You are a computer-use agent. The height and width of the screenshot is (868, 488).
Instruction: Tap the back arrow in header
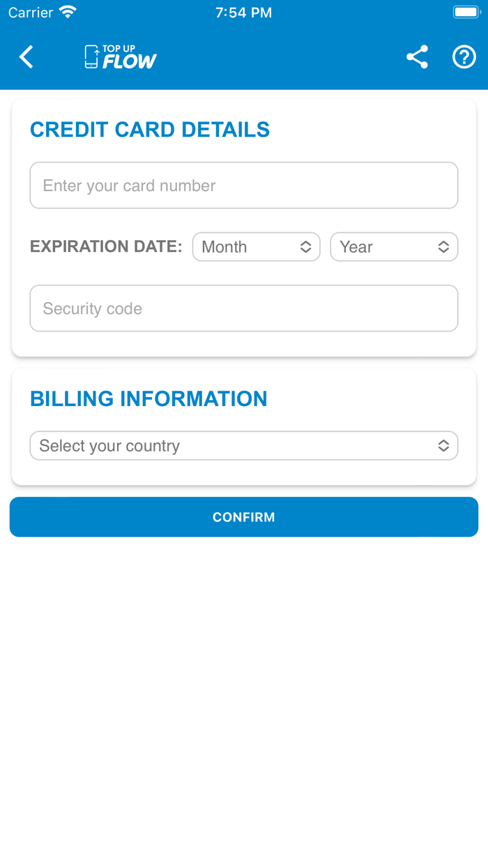26,57
